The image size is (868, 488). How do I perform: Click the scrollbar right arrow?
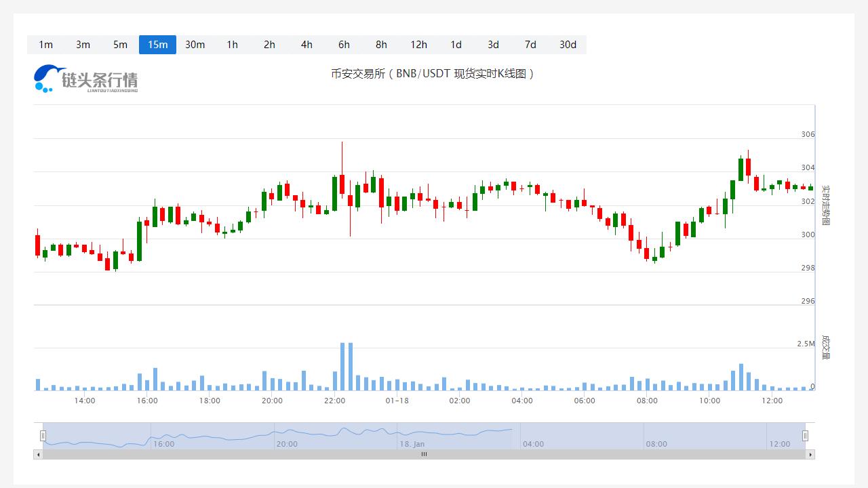coord(810,454)
